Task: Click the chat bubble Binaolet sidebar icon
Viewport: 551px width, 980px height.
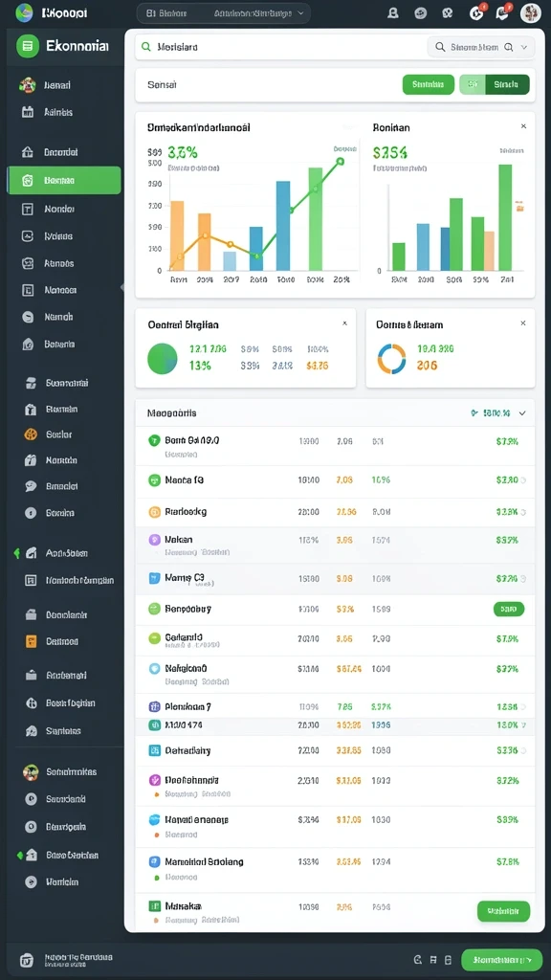Action: tap(30, 485)
